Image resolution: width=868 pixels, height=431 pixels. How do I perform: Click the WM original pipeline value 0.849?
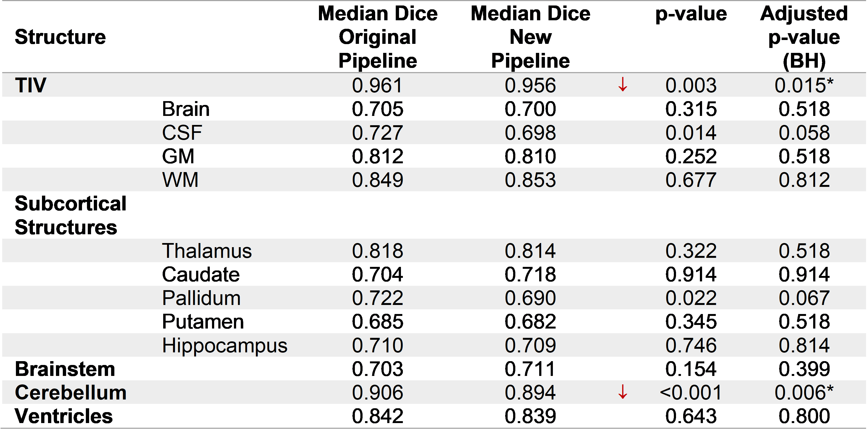(377, 180)
